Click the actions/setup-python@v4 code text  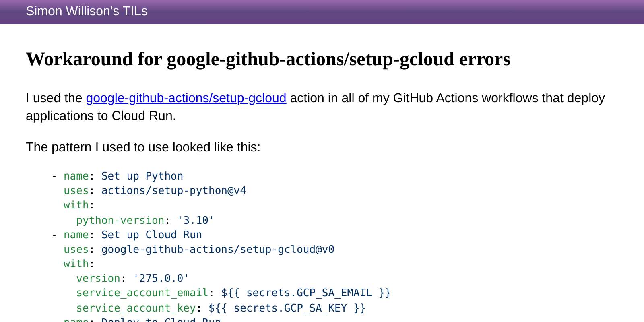(174, 190)
